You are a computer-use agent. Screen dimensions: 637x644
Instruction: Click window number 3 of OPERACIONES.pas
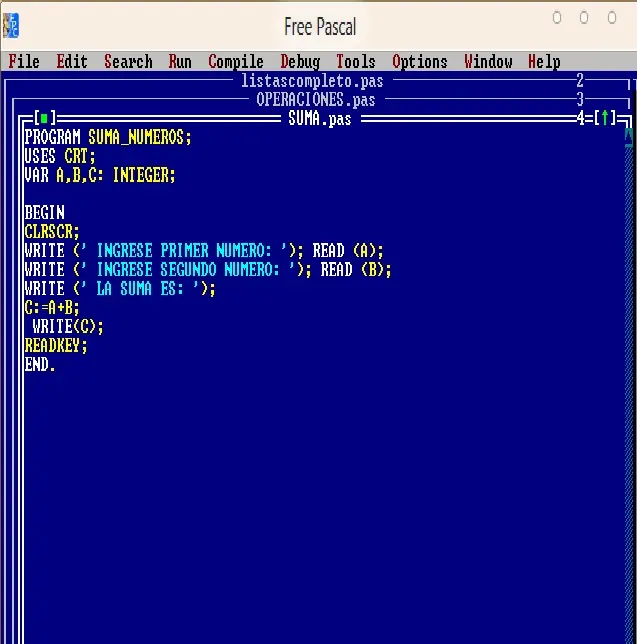(x=580, y=99)
